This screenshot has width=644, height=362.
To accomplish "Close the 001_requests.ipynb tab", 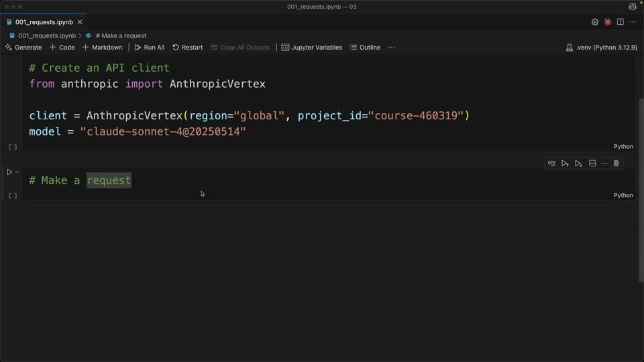I will (80, 22).
